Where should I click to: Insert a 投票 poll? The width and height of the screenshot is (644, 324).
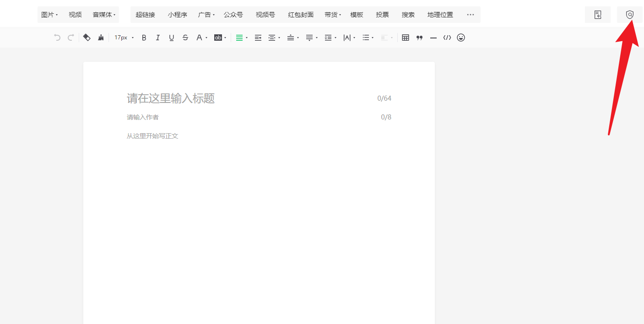click(x=382, y=15)
